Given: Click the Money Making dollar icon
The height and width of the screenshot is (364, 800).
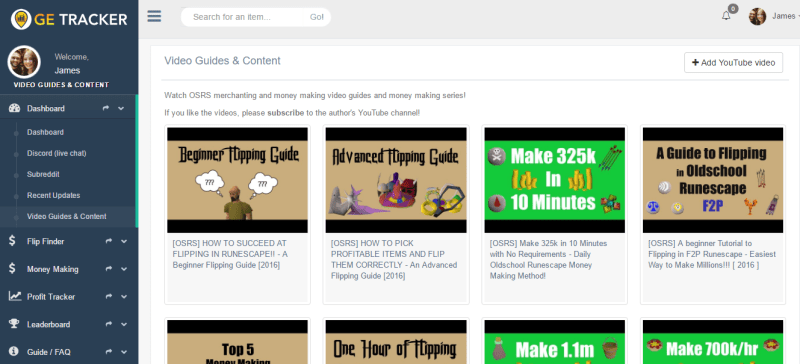Looking at the screenshot, I should [12, 269].
